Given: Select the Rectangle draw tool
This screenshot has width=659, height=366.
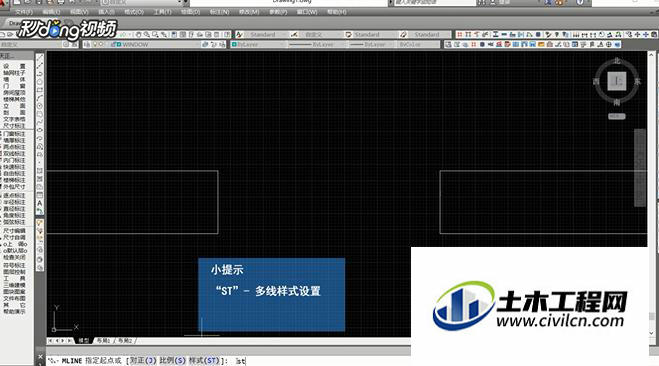Looking at the screenshot, I should coord(40,90).
